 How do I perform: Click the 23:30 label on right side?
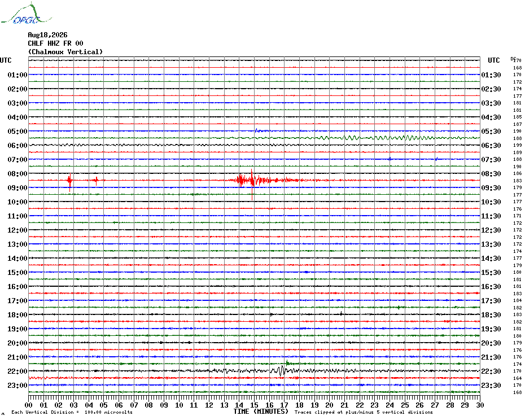[491, 385]
